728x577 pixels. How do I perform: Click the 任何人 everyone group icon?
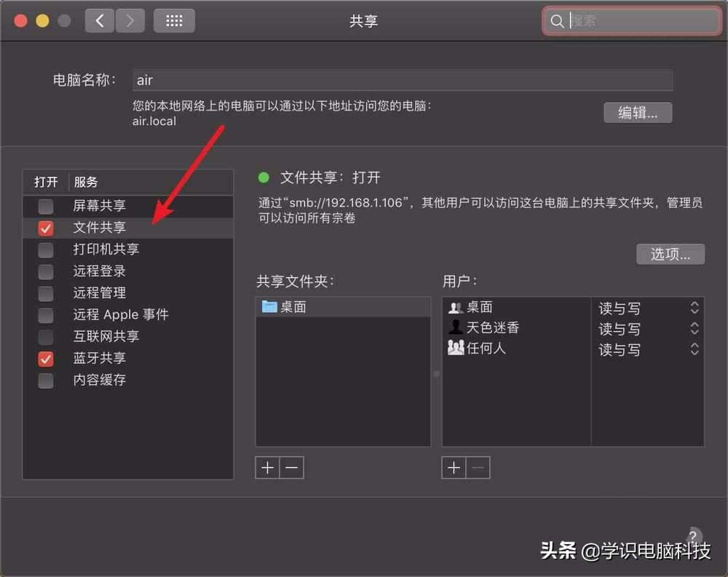pos(456,348)
